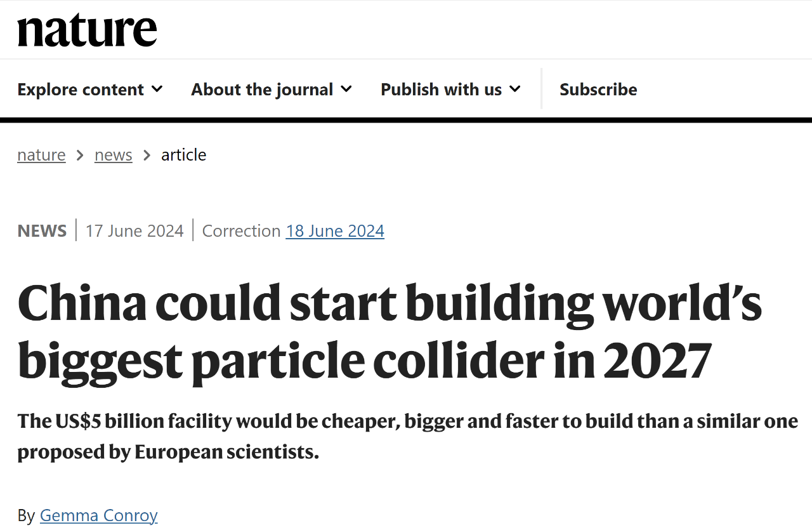The image size is (812, 530).
Task: Open the Publish with us menu label
Action: pyautogui.click(x=441, y=89)
